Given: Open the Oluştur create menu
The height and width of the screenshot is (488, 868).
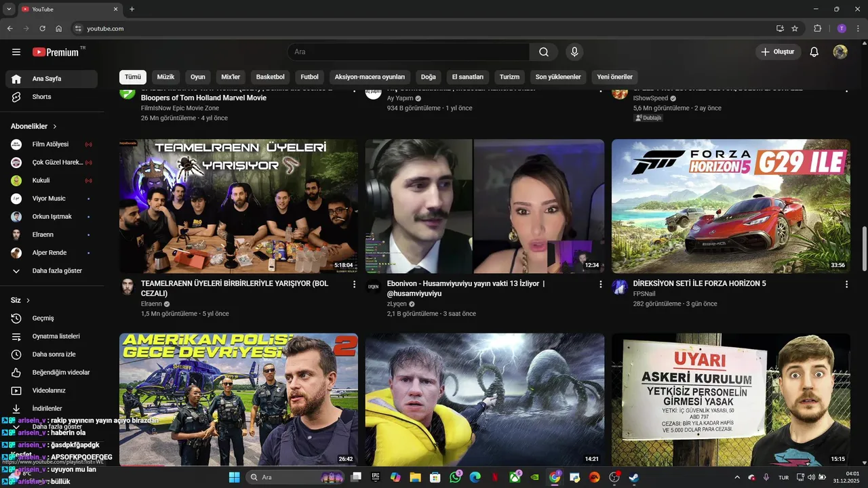Looking at the screenshot, I should [778, 52].
